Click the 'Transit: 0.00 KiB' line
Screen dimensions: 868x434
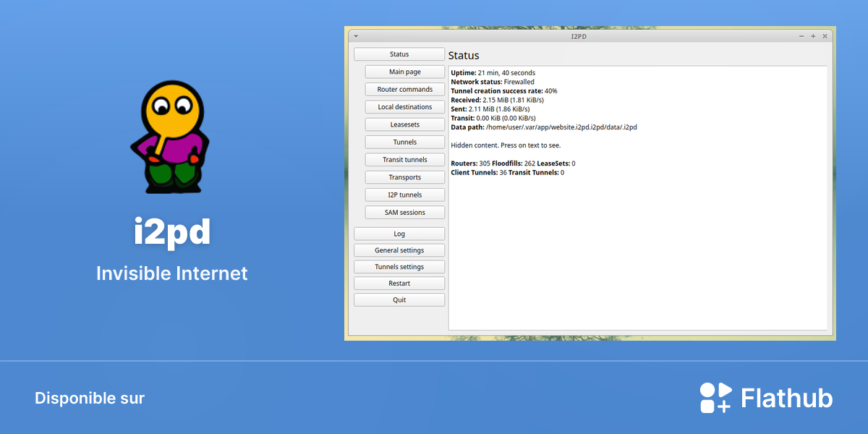tap(493, 118)
